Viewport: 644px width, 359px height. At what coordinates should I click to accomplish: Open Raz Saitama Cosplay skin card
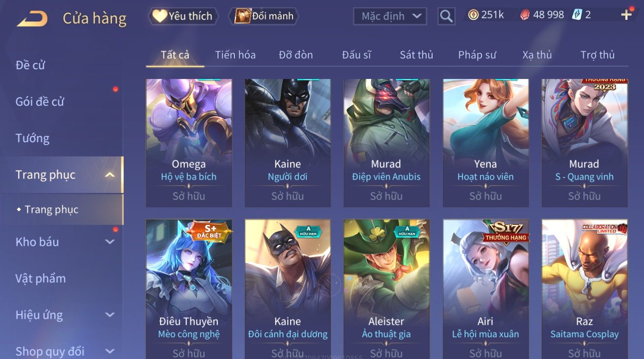click(x=584, y=289)
